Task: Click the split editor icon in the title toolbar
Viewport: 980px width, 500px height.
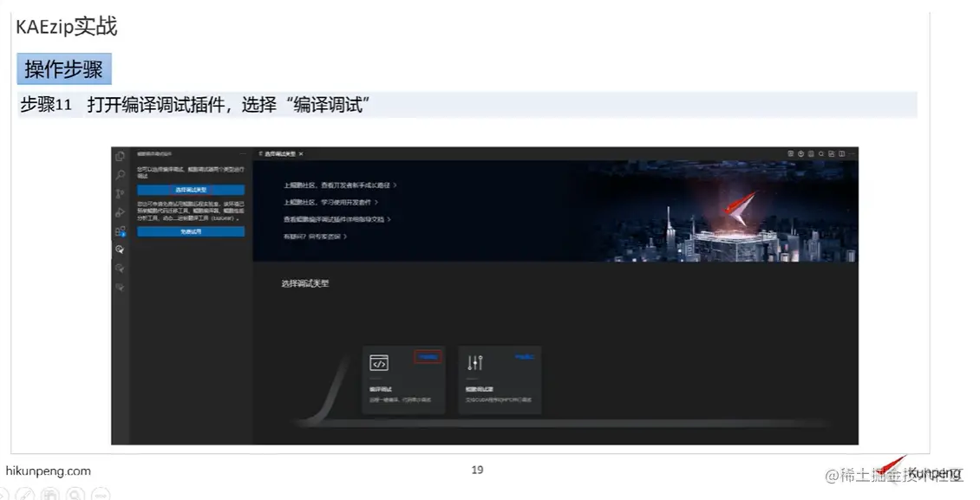Action: pos(842,153)
